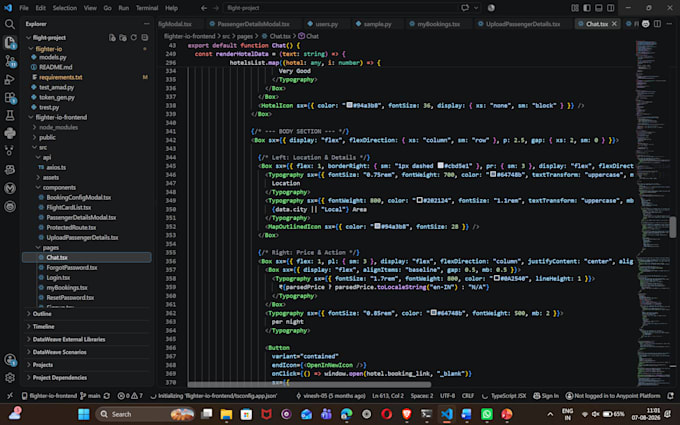The width and height of the screenshot is (680, 425).
Task: Expand the node_modules folder
Action: (34, 127)
